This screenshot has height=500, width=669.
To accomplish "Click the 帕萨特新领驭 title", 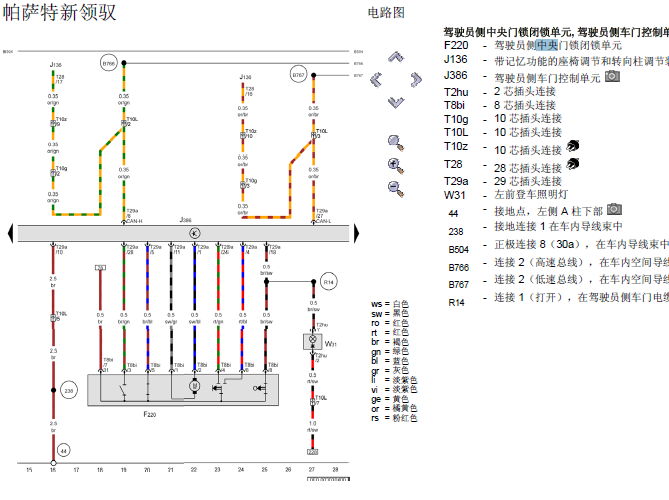I will (x=59, y=12).
